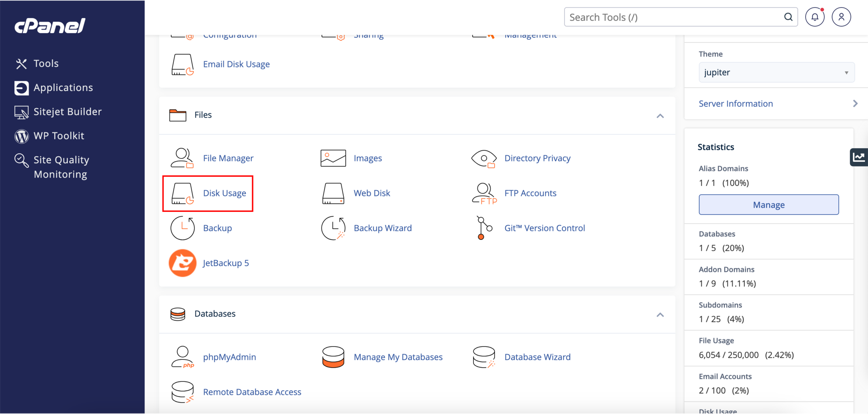
Task: Click the File Manager icon
Action: point(182,158)
